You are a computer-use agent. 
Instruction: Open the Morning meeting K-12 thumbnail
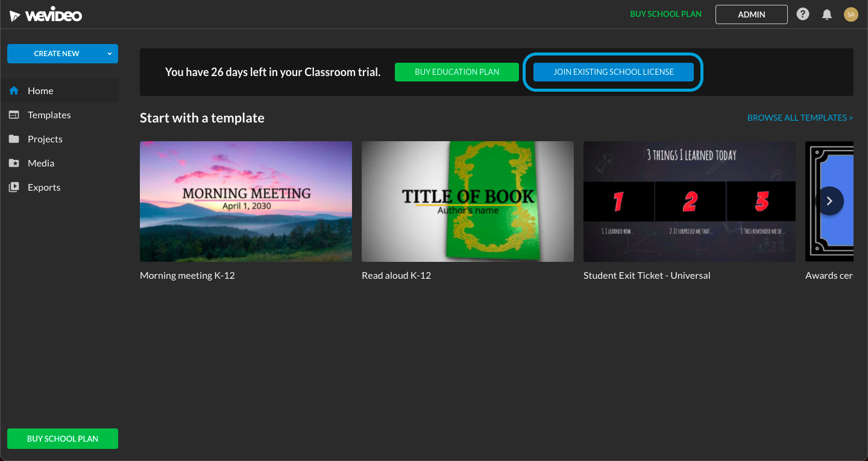point(246,202)
